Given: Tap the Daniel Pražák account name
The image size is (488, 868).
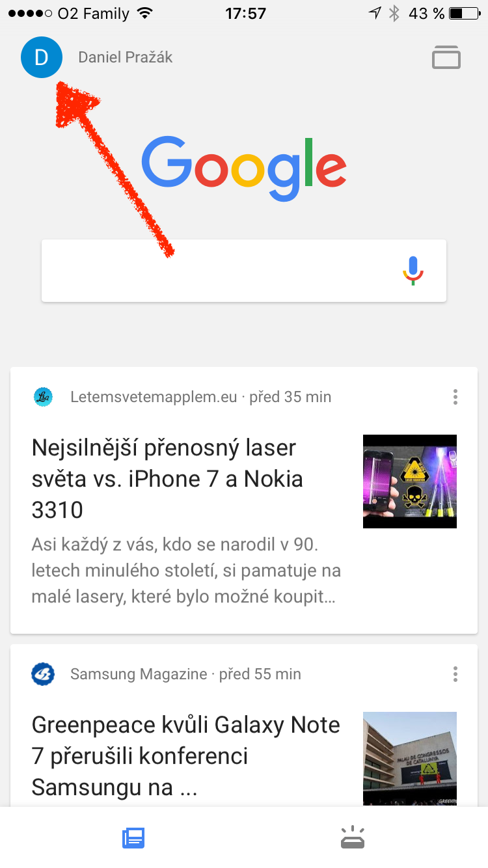Looking at the screenshot, I should (x=126, y=57).
